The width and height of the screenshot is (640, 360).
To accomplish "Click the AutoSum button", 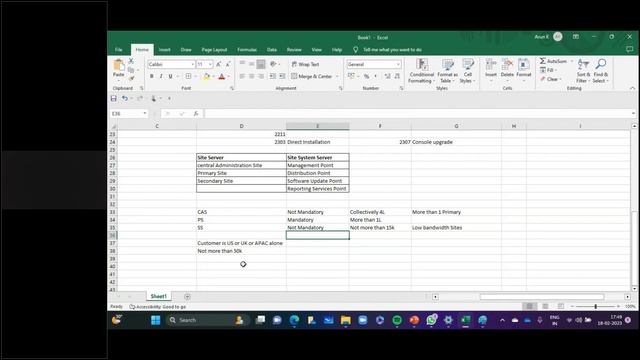I will coord(553,61).
